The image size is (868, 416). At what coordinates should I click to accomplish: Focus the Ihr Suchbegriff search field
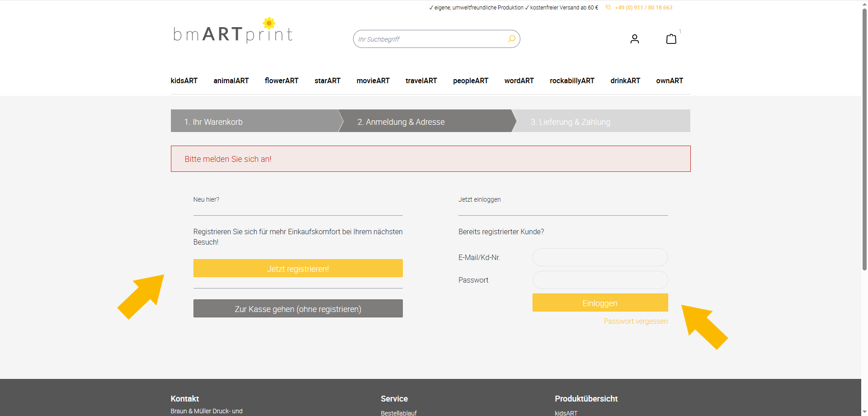point(429,39)
